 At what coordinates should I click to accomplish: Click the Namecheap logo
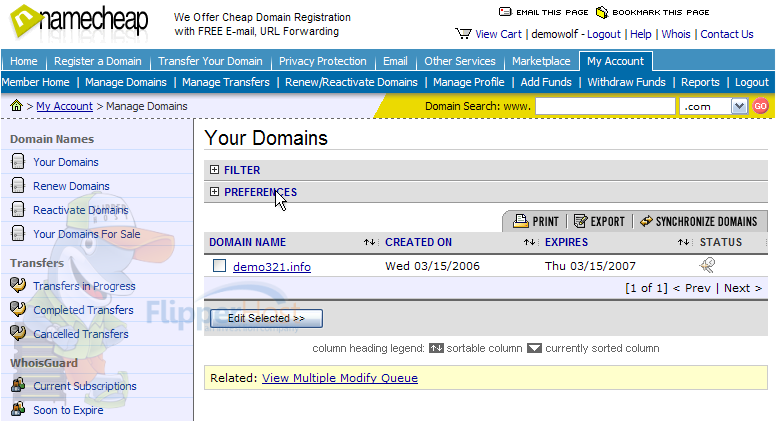(x=79, y=21)
